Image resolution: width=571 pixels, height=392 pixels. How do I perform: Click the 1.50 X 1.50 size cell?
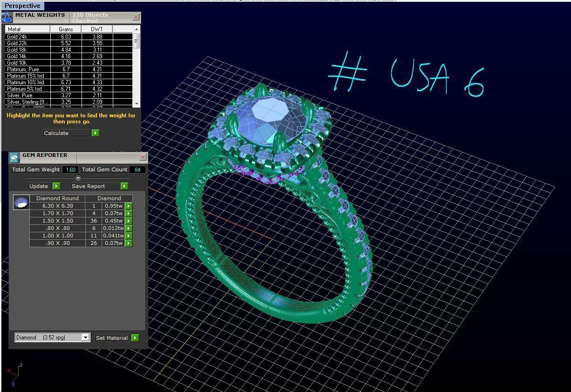click(57, 221)
